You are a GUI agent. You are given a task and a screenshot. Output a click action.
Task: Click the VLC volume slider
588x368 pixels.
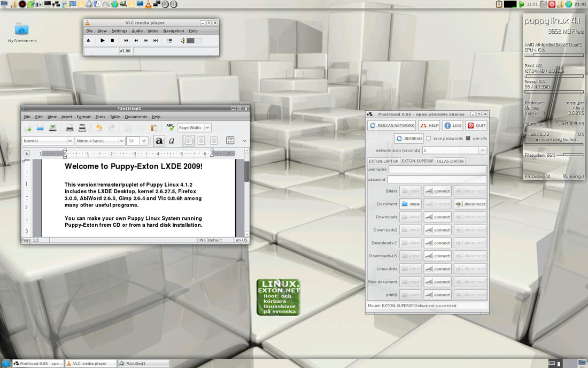click(x=194, y=41)
